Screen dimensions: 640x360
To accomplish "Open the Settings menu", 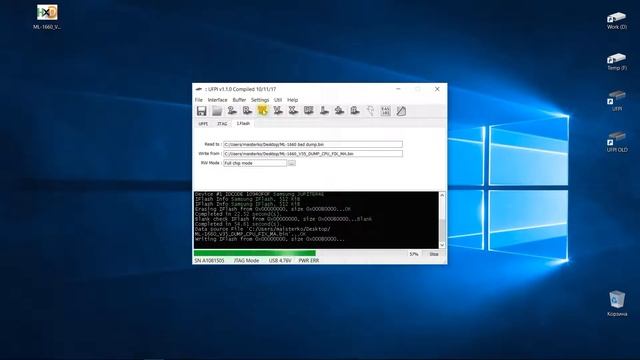I will (x=260, y=100).
